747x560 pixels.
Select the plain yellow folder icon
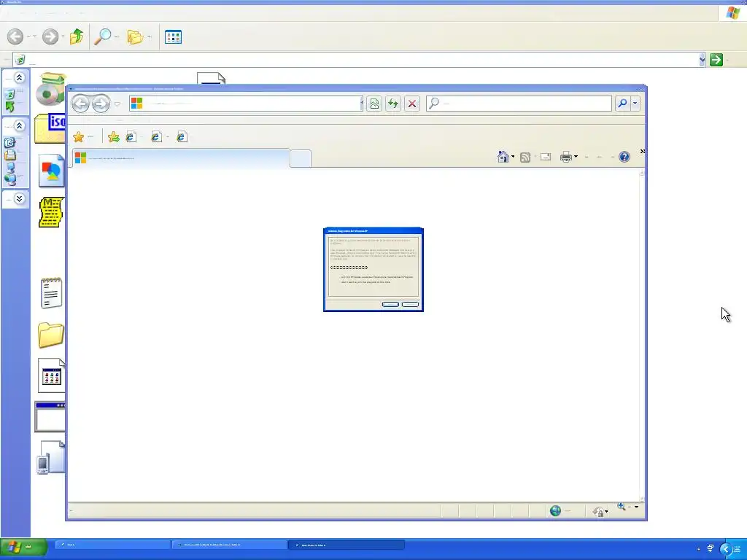(x=51, y=335)
